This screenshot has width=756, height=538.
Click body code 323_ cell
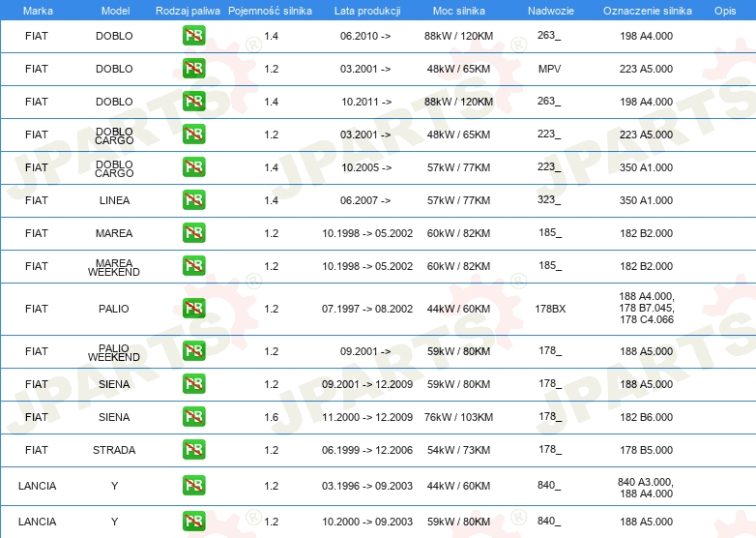pos(549,199)
